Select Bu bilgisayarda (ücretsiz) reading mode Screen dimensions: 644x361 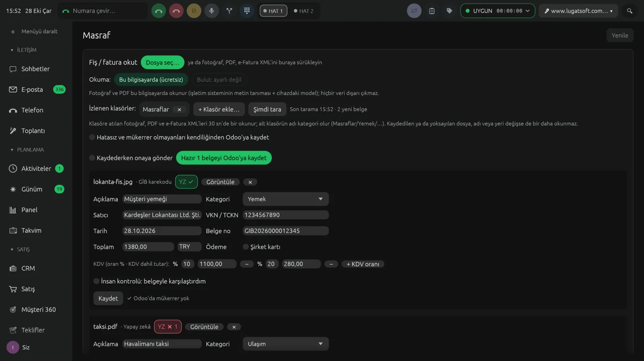pyautogui.click(x=151, y=80)
